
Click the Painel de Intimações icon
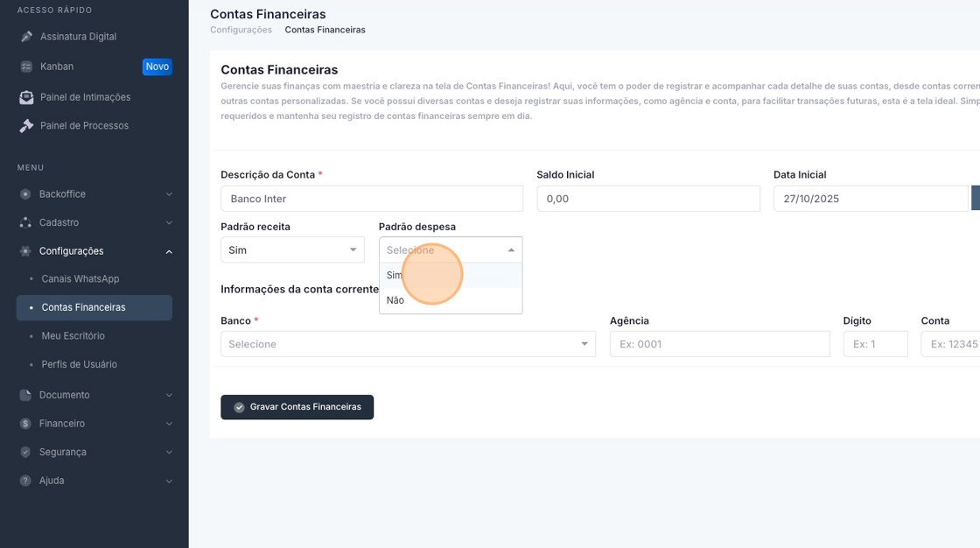(26, 97)
